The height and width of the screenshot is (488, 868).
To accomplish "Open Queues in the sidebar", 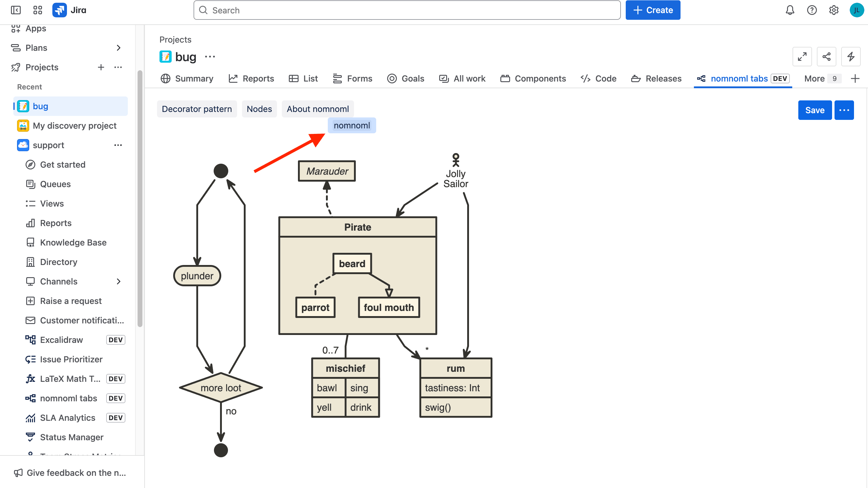I will click(x=55, y=184).
